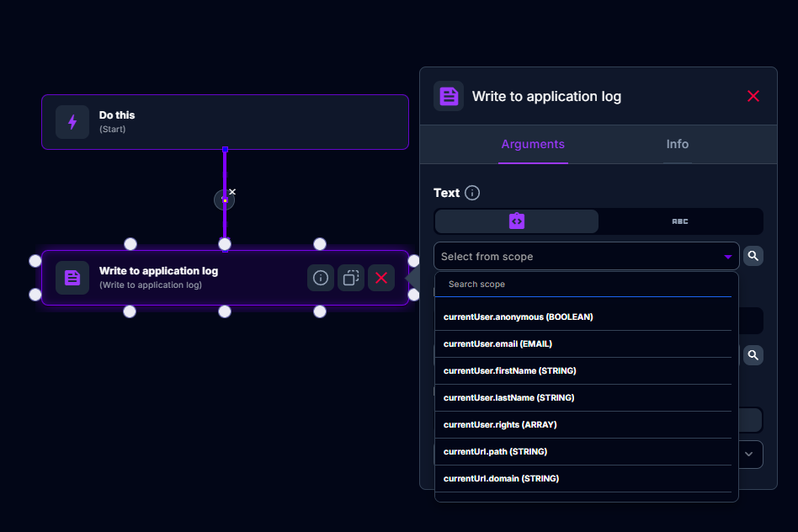The image size is (798, 532).
Task: Click the info icon on the Write to application log node
Action: pyautogui.click(x=320, y=278)
